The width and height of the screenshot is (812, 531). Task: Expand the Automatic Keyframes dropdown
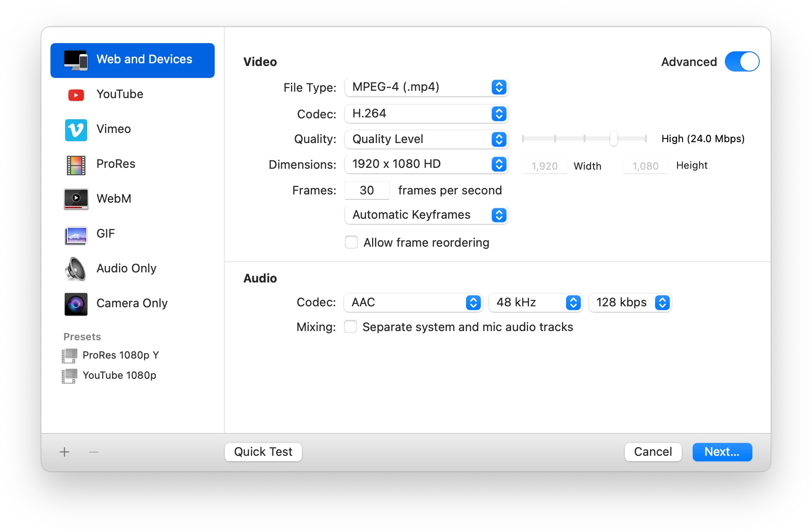(426, 215)
